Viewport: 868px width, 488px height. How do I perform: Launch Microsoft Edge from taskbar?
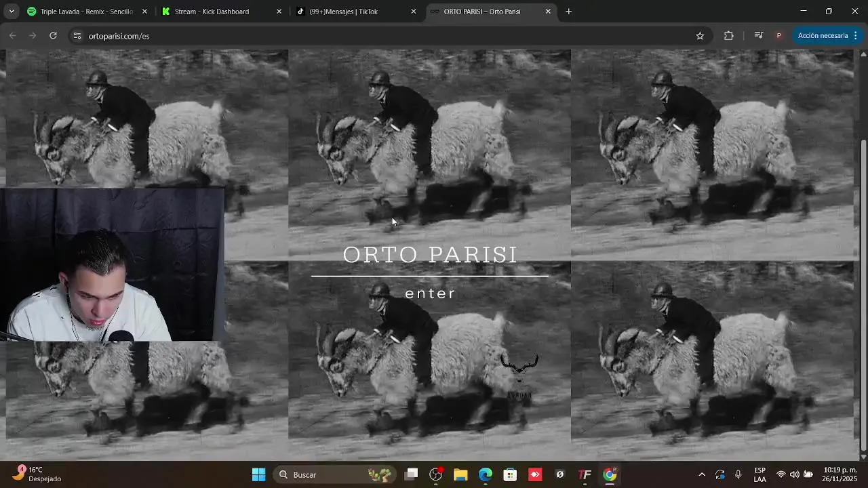pyautogui.click(x=486, y=474)
